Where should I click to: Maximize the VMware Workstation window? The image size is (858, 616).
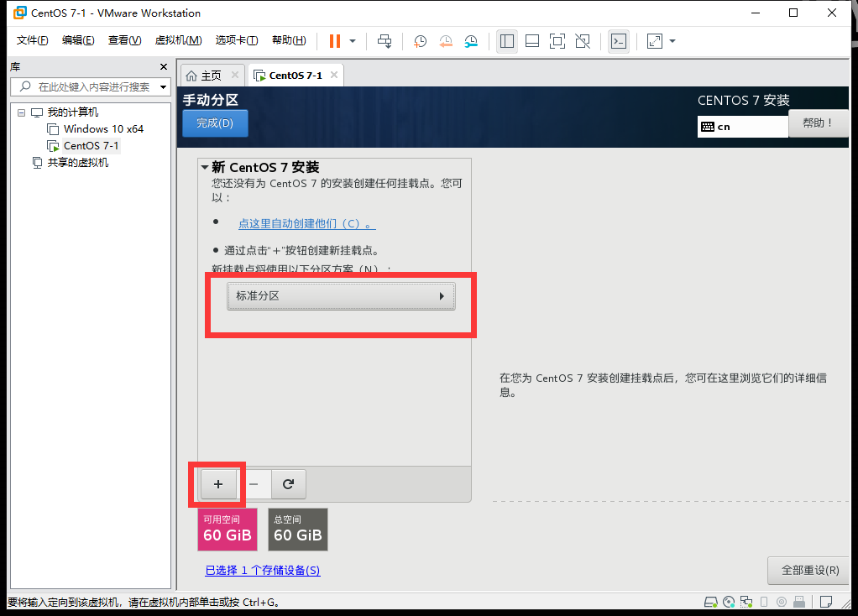tap(793, 13)
